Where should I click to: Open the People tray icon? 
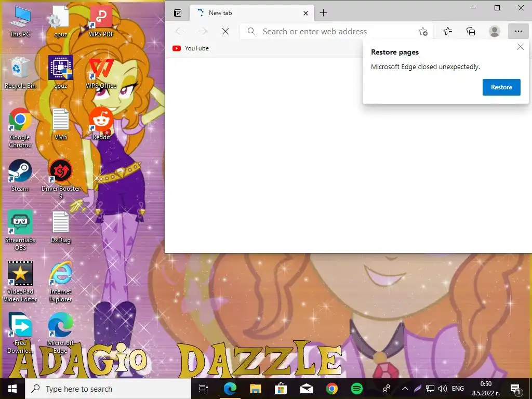click(387, 389)
